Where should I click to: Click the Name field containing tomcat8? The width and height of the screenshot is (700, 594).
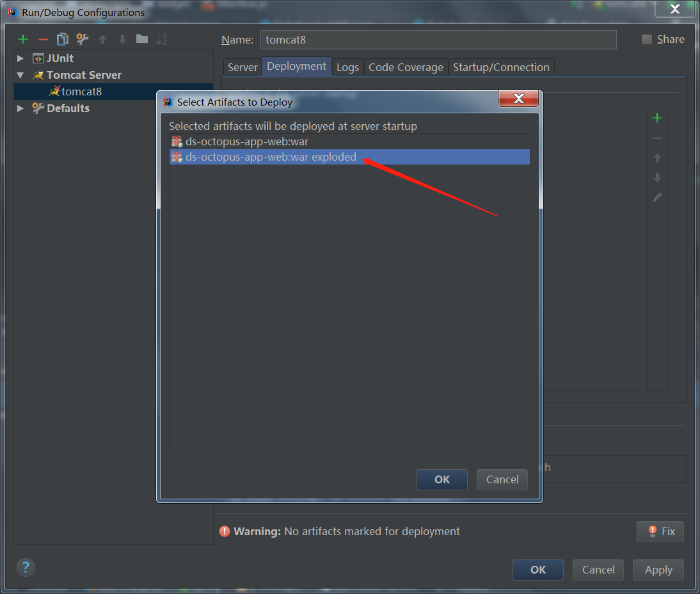pyautogui.click(x=438, y=40)
